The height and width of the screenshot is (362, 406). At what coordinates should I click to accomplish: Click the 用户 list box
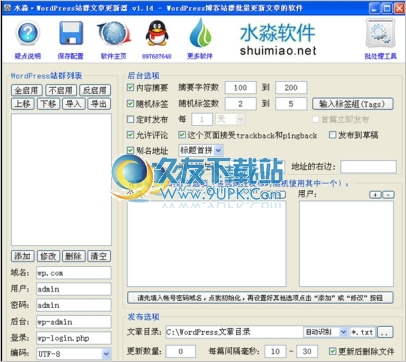click(x=346, y=243)
